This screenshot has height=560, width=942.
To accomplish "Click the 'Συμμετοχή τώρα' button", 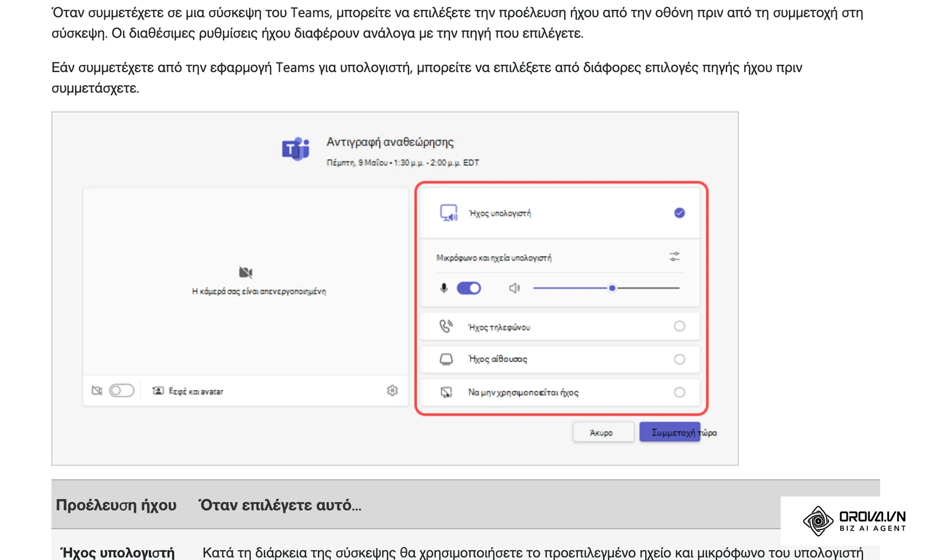I will pos(671,432).
